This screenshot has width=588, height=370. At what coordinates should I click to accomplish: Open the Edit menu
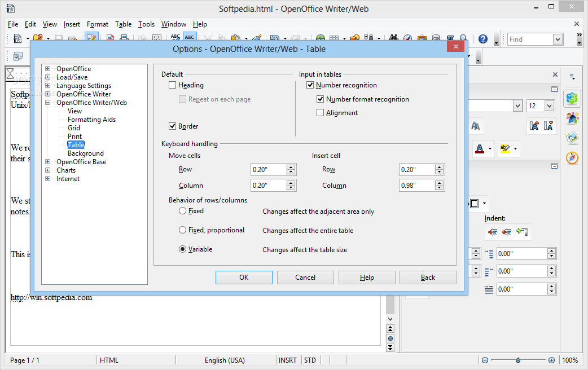tap(30, 24)
